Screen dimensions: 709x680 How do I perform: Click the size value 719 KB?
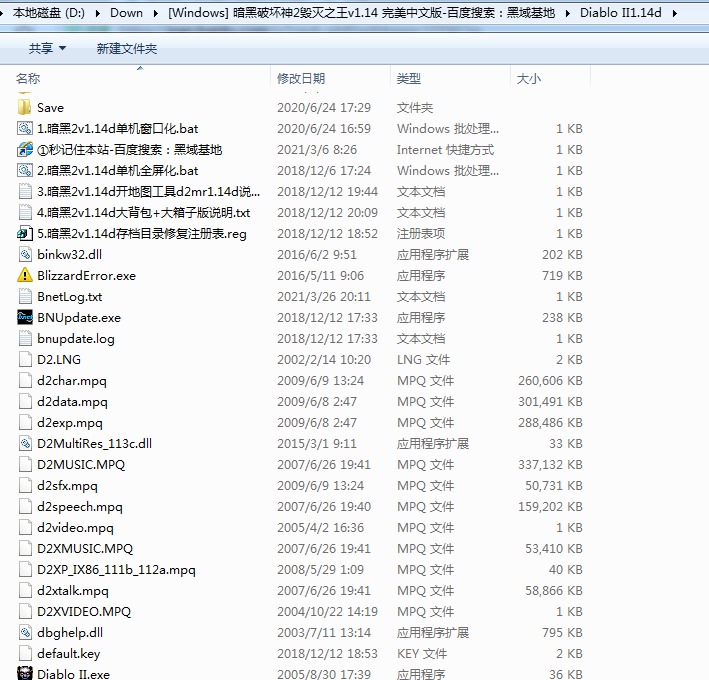point(562,275)
